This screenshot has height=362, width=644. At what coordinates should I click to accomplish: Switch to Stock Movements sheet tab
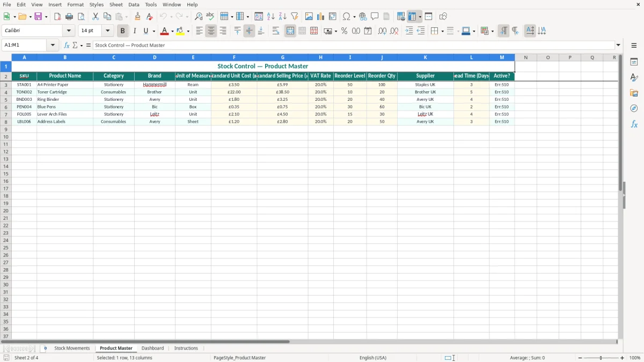tap(72, 348)
